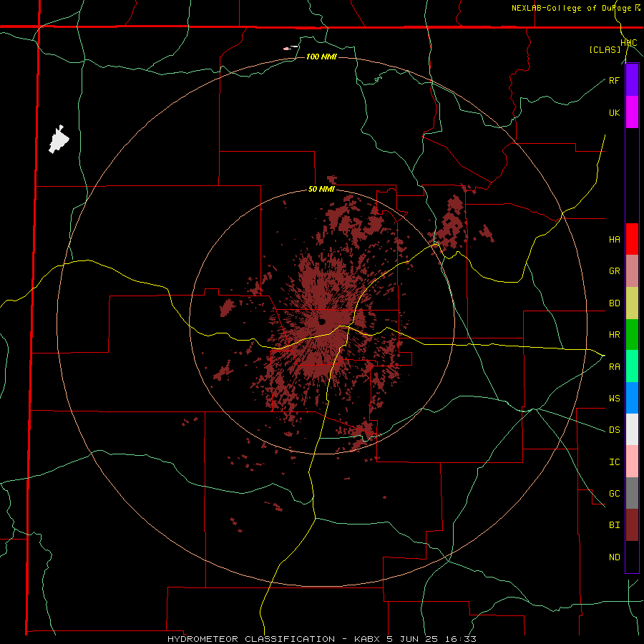Click the WS legend label
This screenshot has width=644, height=644.
coord(614,399)
